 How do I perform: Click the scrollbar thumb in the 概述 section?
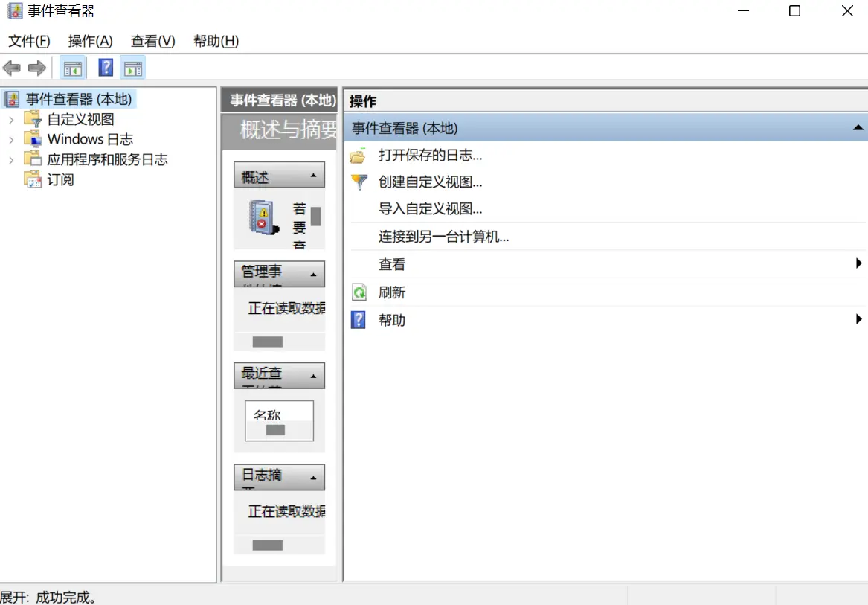316,216
